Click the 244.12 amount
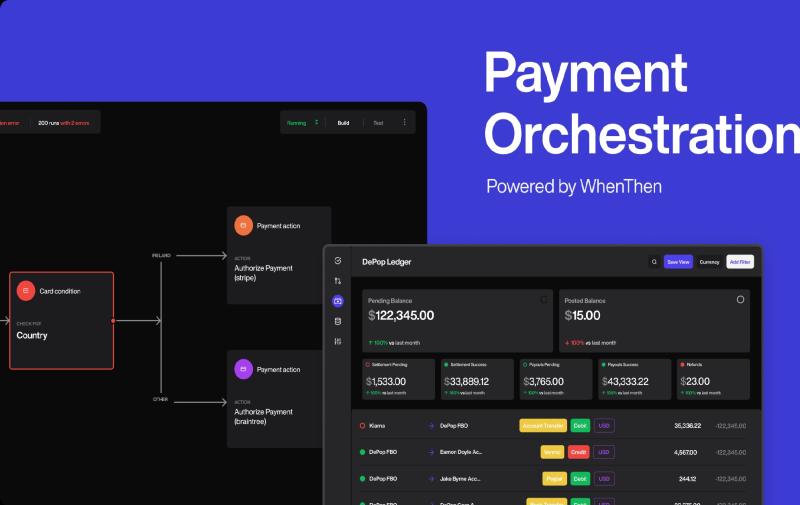This screenshot has height=505, width=800. [687, 479]
